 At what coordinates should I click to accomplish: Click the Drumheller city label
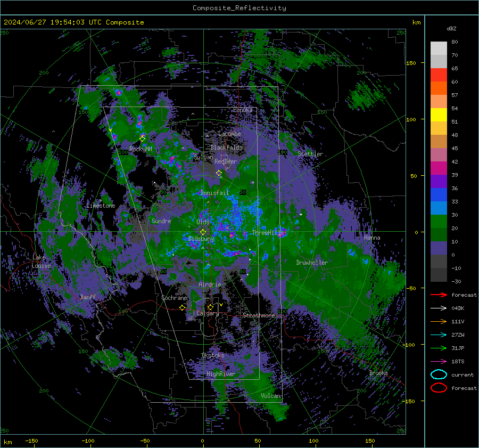(x=312, y=263)
